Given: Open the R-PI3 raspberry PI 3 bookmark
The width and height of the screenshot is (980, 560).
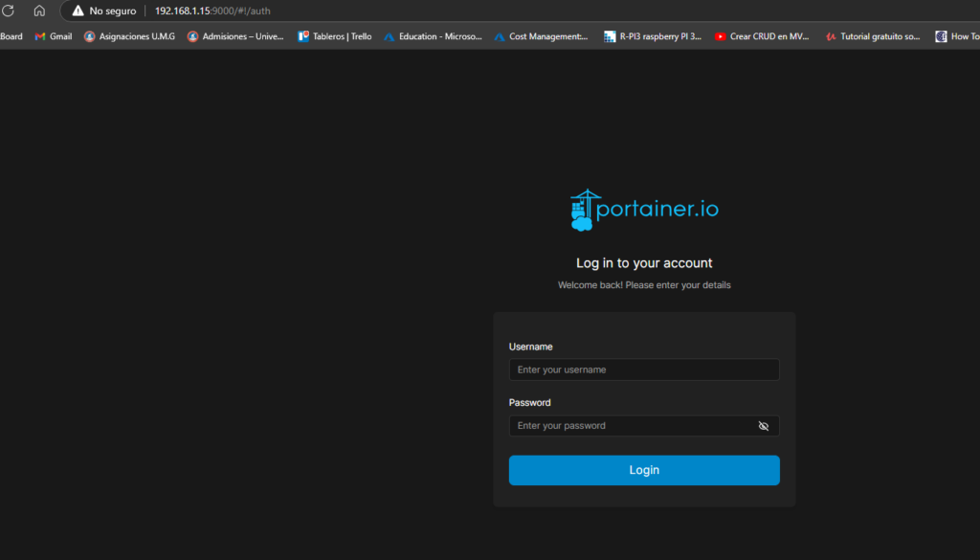Looking at the screenshot, I should pos(653,36).
